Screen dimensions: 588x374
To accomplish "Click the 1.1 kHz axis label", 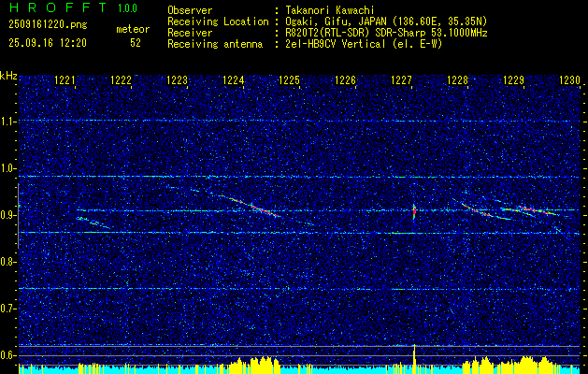I will coord(7,122).
